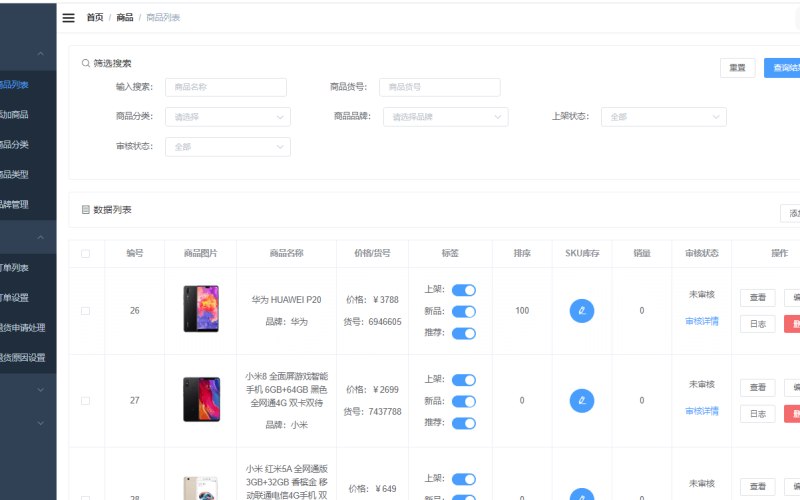
Task: Open 小米8 product thumbnail
Action: tap(201, 399)
